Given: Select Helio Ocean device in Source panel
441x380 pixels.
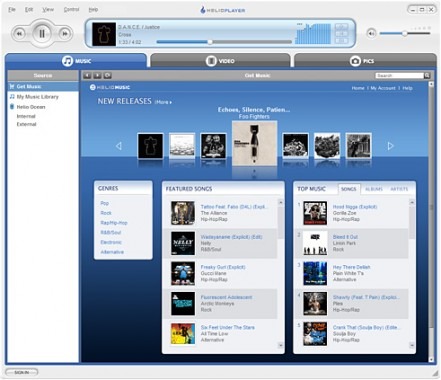Looking at the screenshot, I should 31,107.
